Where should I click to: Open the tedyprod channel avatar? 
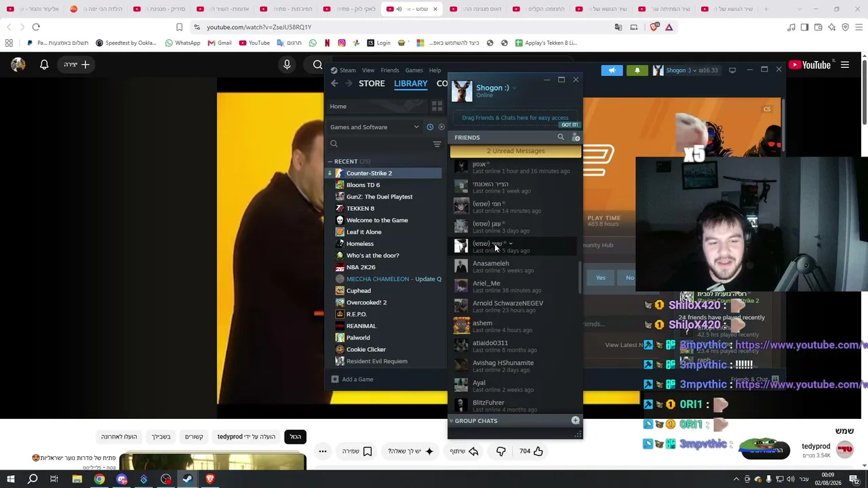tap(845, 449)
